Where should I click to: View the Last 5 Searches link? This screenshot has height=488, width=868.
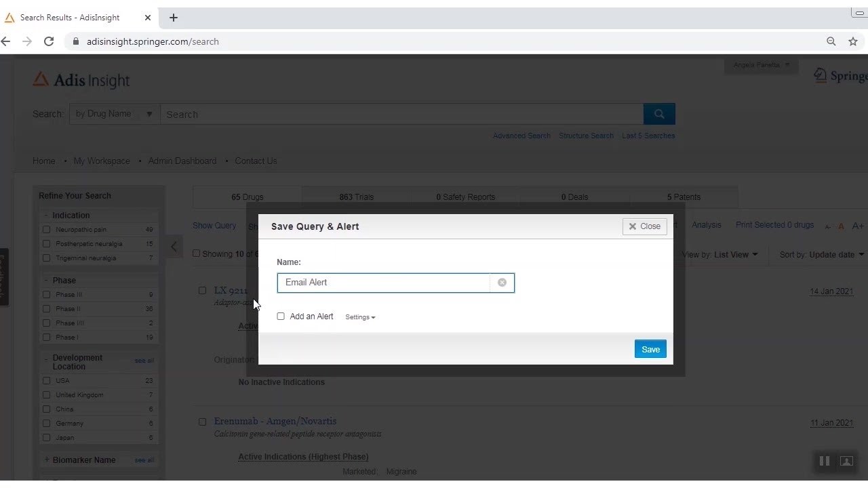click(648, 136)
